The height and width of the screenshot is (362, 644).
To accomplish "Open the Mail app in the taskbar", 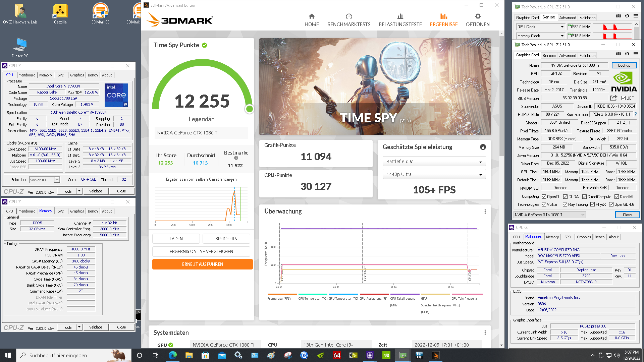I will [222, 355].
